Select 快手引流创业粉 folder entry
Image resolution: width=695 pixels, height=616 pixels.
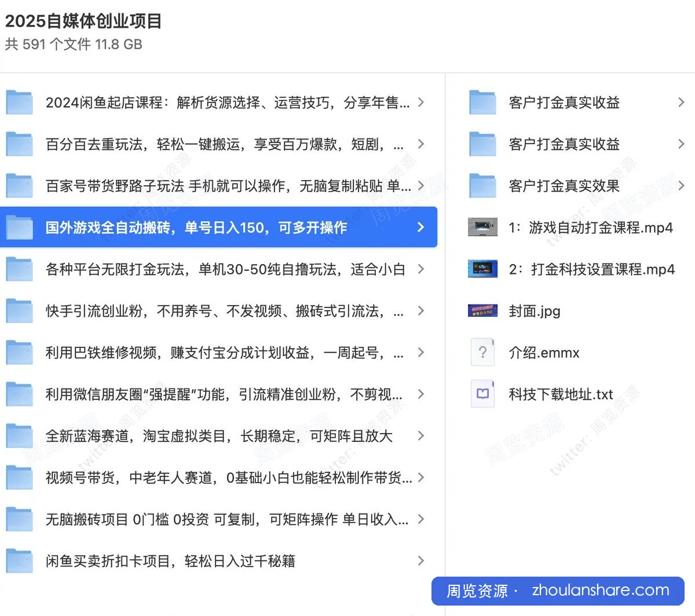tap(218, 311)
